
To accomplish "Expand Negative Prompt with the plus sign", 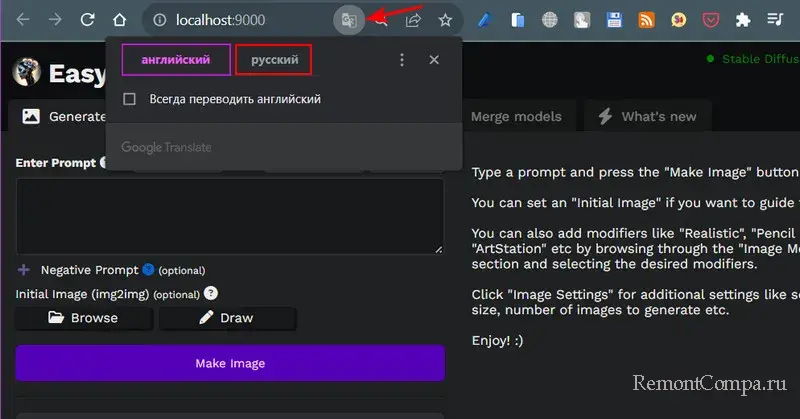I will click(x=24, y=270).
